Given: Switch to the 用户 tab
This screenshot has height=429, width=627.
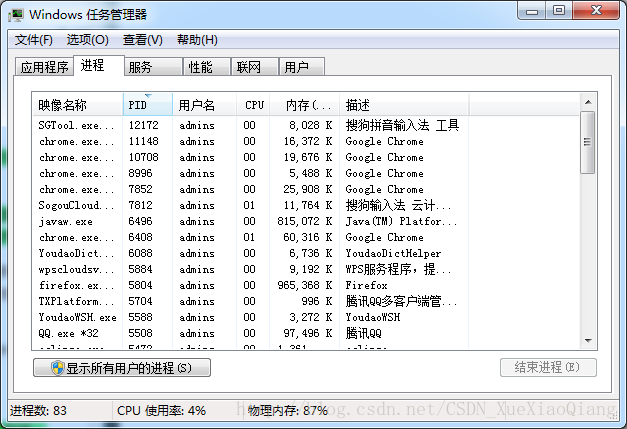Looking at the screenshot, I should pos(302,67).
